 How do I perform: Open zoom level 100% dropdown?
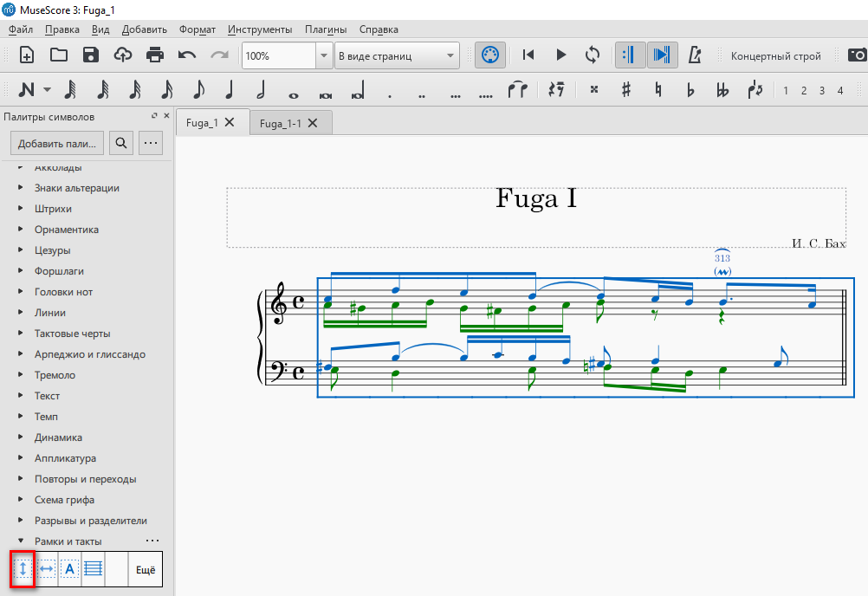tap(324, 55)
